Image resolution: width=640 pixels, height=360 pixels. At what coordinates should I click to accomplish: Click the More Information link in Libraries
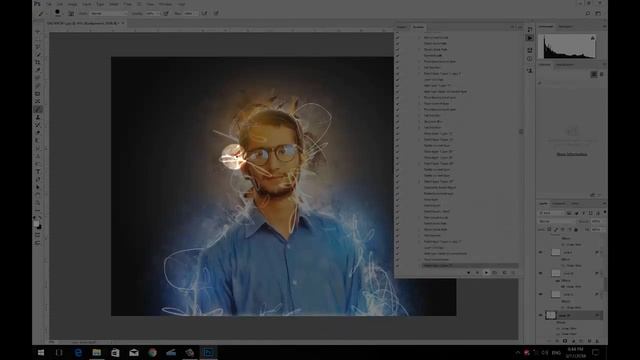tap(572, 154)
